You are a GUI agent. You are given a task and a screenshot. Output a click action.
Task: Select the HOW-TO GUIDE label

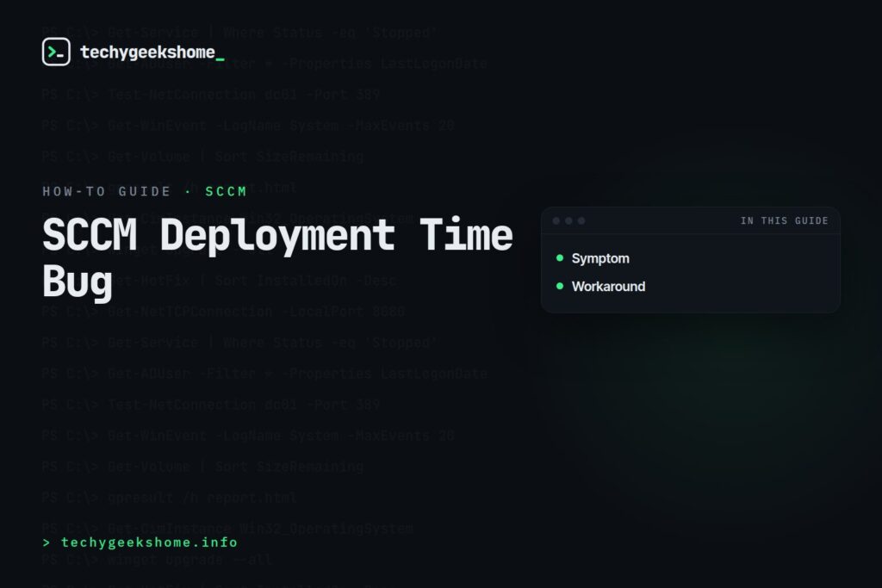107,191
